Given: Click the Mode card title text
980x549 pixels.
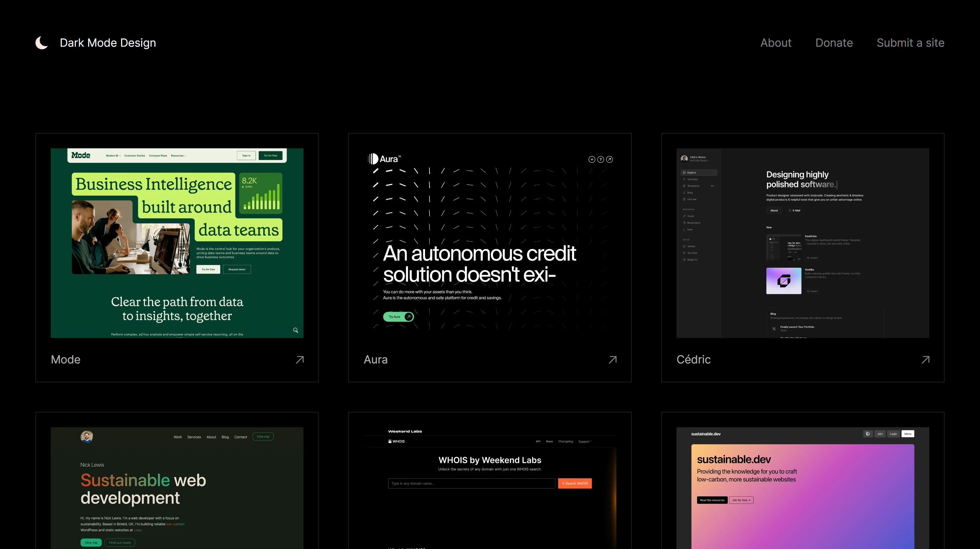Looking at the screenshot, I should [66, 360].
